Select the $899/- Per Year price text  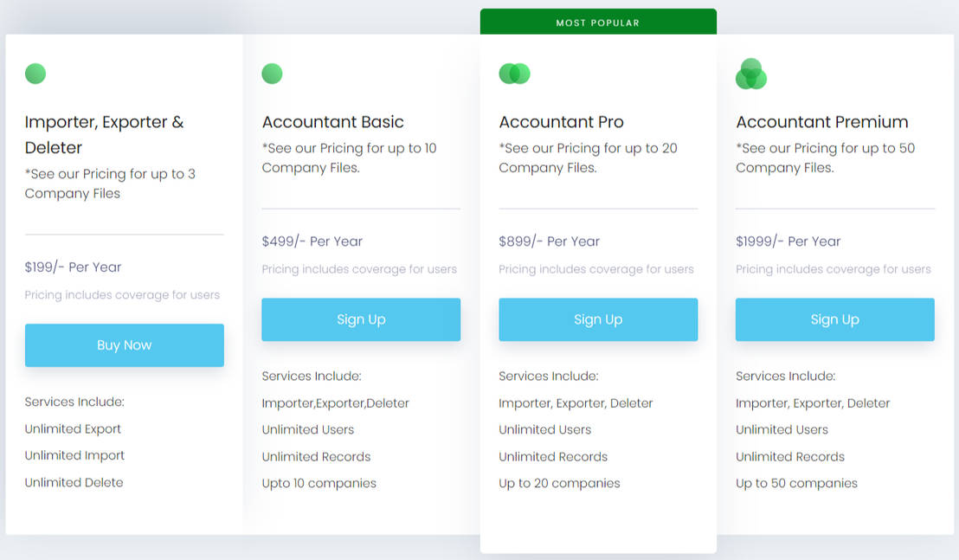tap(549, 241)
